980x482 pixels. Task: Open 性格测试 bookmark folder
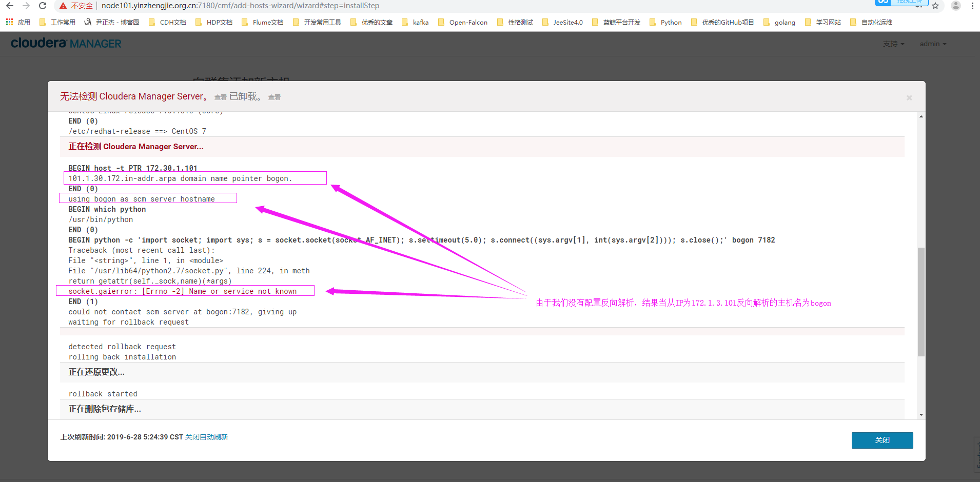tap(515, 22)
